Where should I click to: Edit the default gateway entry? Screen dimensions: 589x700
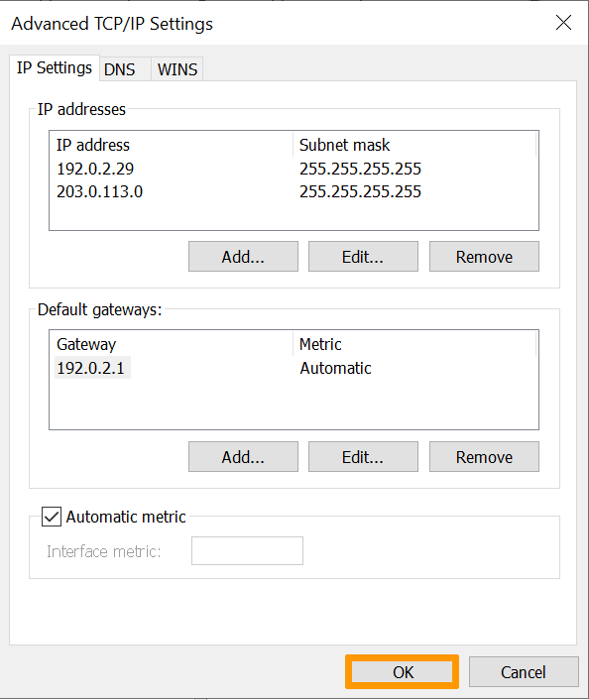pos(363,457)
